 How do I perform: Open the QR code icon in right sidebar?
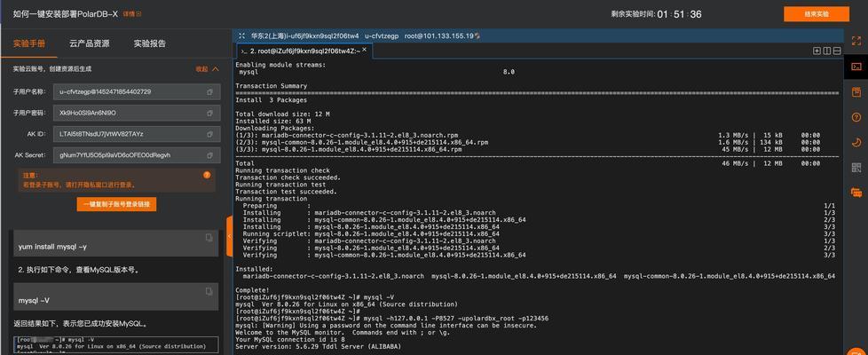856,167
